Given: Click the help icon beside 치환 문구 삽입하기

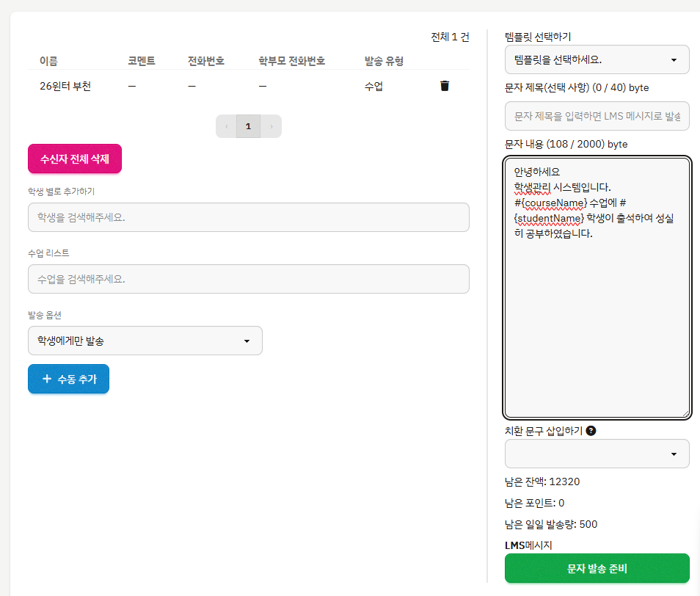Looking at the screenshot, I should (x=591, y=431).
